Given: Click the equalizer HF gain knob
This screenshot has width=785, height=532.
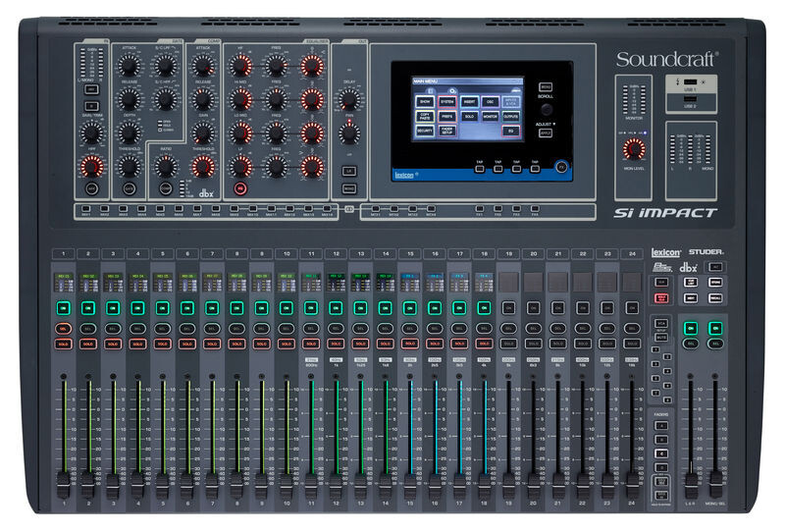Looking at the screenshot, I should coord(240,66).
